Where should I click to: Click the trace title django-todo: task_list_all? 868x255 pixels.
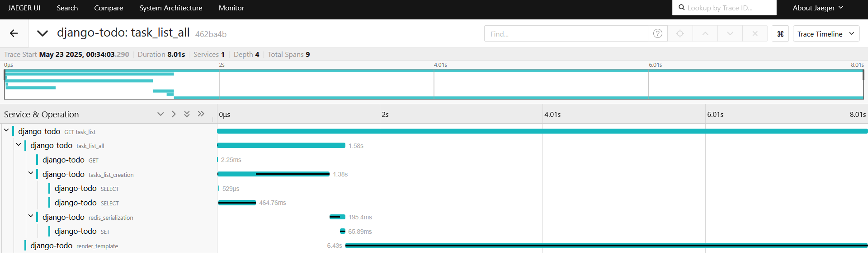point(123,33)
